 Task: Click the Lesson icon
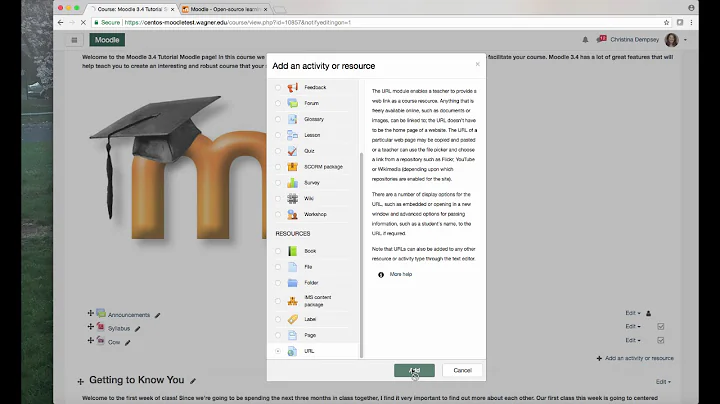tap(292, 135)
